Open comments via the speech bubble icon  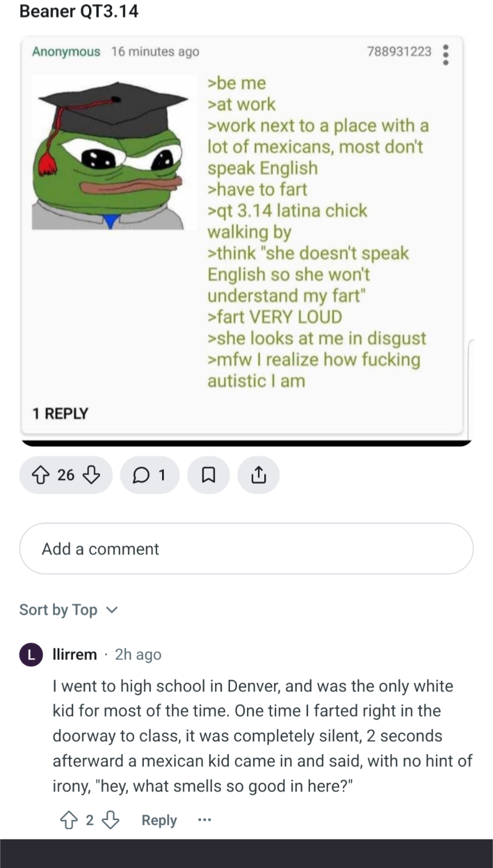tap(149, 475)
